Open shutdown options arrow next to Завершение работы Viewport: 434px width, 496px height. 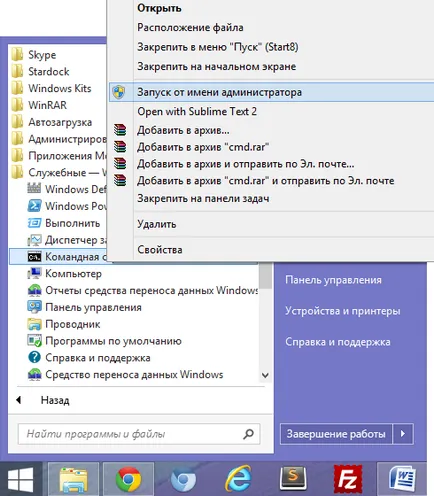403,434
